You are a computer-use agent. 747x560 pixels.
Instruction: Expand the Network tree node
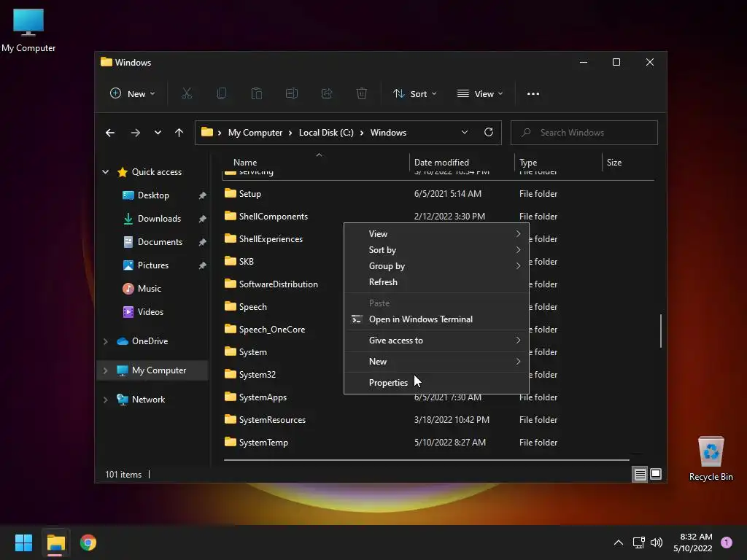[105, 400]
